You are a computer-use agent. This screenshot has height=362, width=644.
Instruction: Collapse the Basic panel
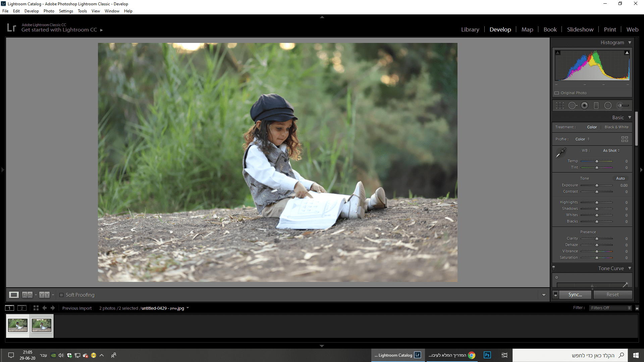(630, 118)
